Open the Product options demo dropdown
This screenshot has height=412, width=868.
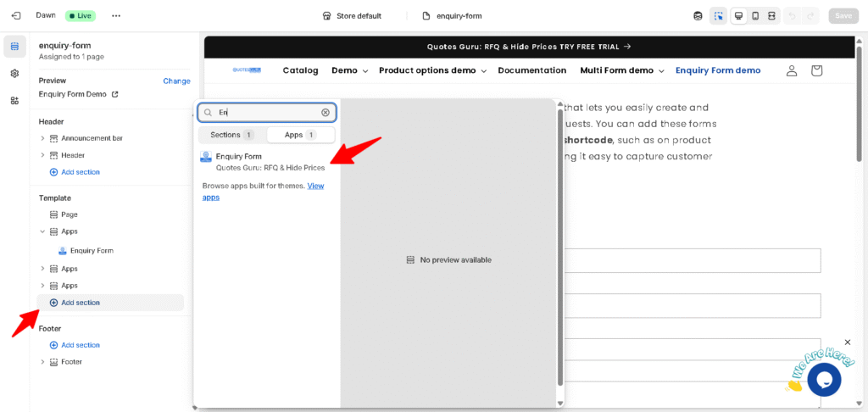432,70
